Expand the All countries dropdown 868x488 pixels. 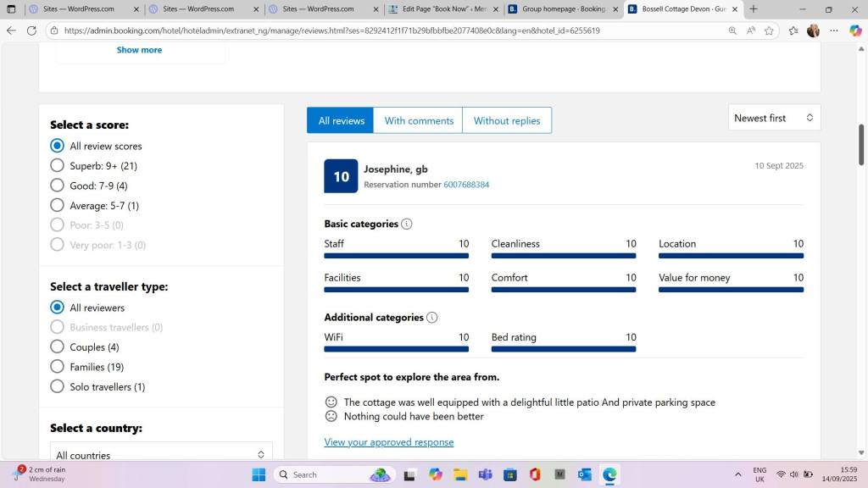(161, 455)
